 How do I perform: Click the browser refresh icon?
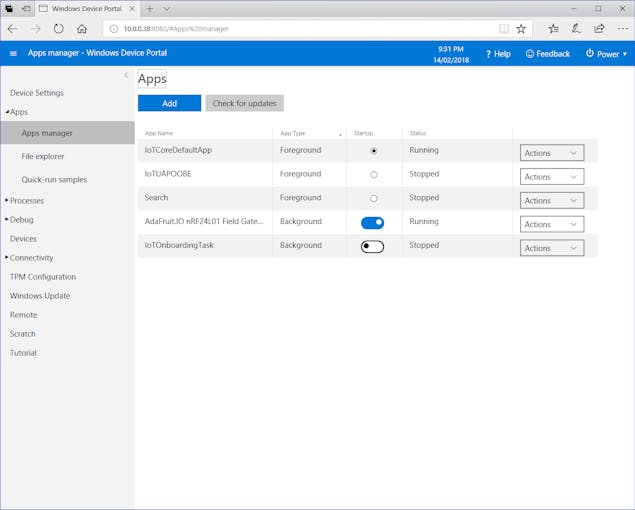[59, 29]
